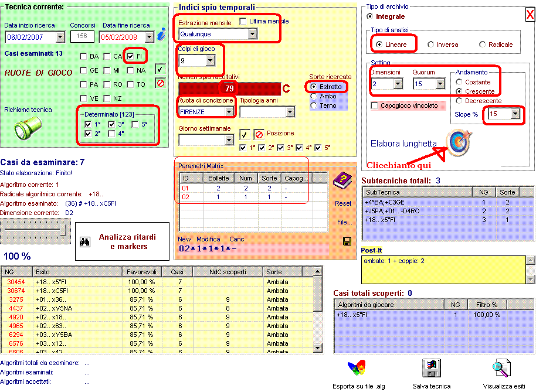Click the flashlight icon under Richiama tecnica
Viewport: 536px width, 392px height.
(x=28, y=128)
